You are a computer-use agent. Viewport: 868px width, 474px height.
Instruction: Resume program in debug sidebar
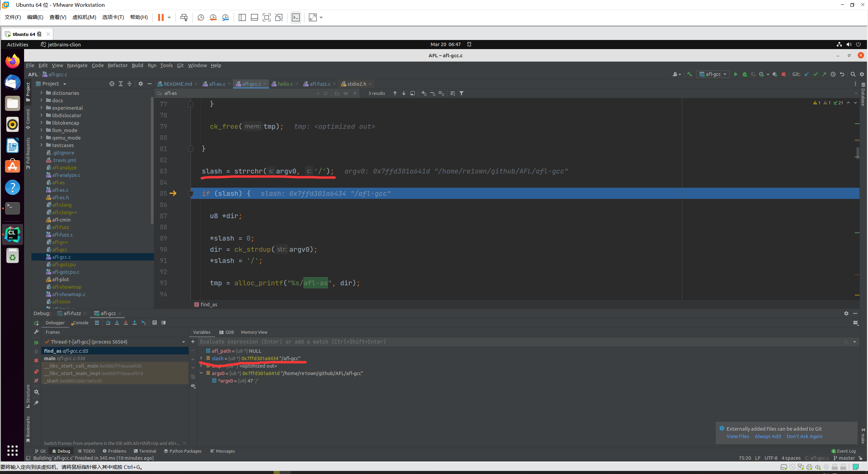pyautogui.click(x=36, y=343)
